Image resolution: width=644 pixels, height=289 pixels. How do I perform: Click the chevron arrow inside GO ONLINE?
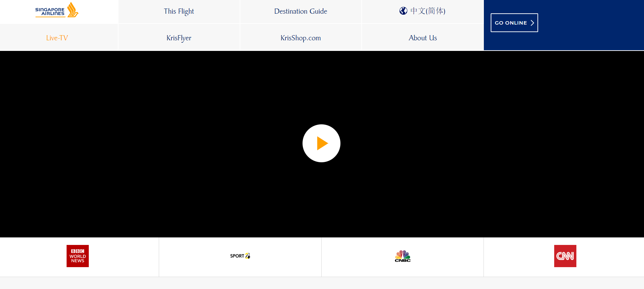tap(532, 23)
